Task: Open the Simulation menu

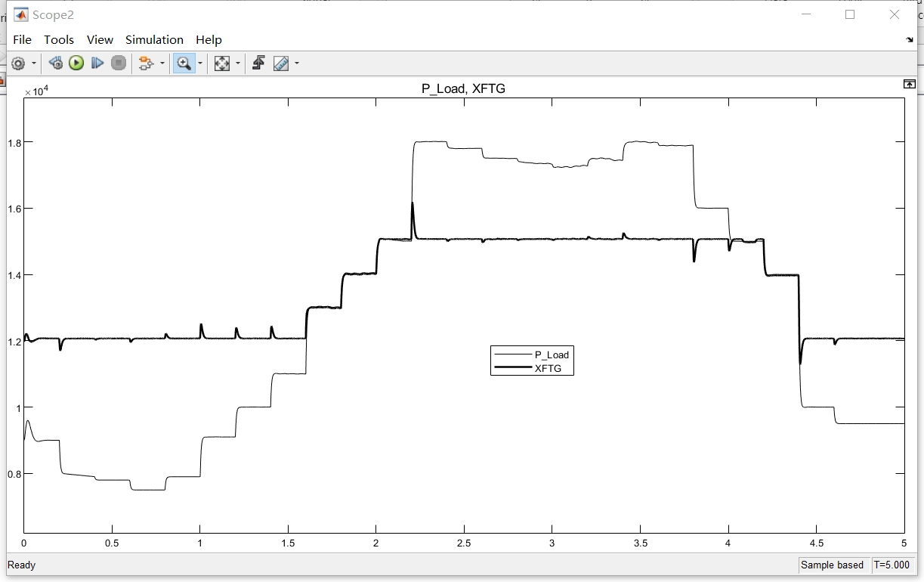Action: point(154,40)
